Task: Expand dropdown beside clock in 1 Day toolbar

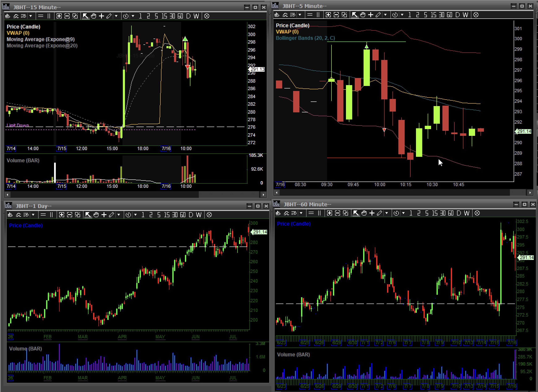Action: 135,215
